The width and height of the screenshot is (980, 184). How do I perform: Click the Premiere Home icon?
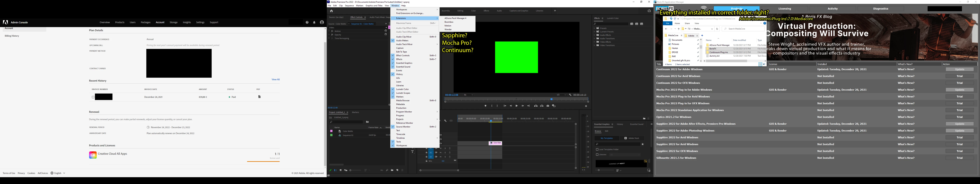(331, 11)
